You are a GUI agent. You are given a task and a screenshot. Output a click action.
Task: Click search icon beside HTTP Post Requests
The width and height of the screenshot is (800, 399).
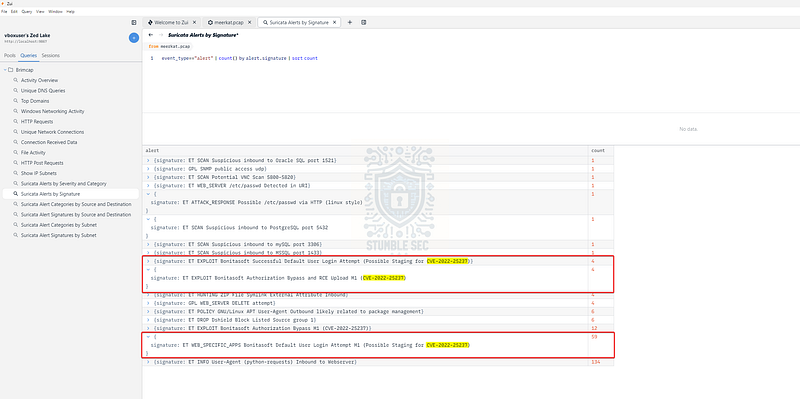tap(16, 163)
